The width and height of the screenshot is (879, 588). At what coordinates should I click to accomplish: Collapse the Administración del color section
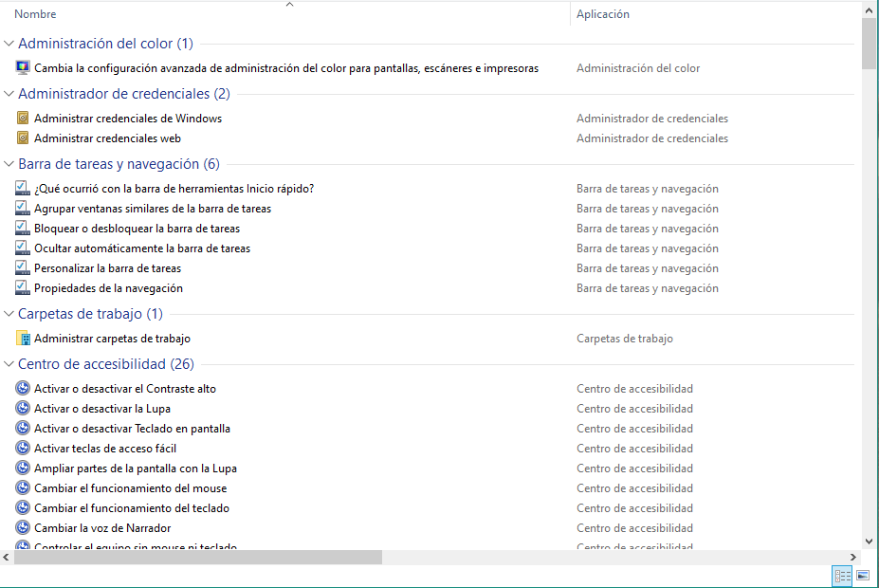(x=8, y=43)
